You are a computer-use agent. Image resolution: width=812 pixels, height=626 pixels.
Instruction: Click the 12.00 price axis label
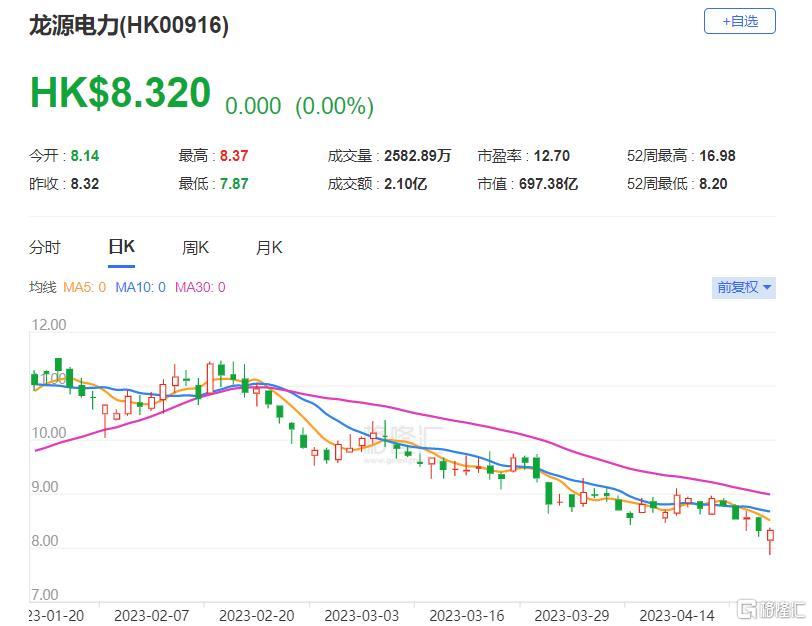click(x=49, y=325)
